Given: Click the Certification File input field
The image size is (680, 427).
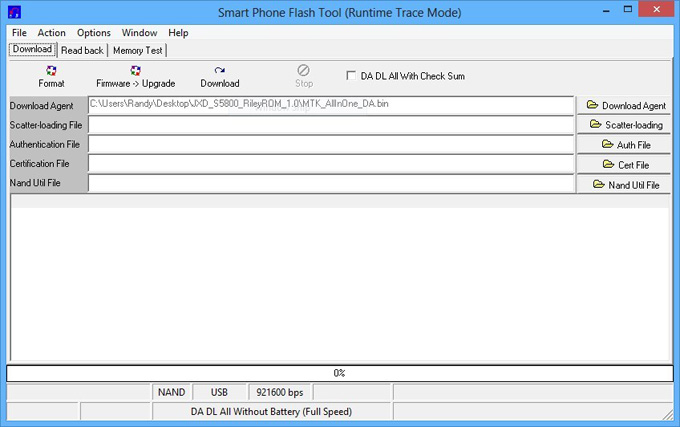Looking at the screenshot, I should coord(331,164).
